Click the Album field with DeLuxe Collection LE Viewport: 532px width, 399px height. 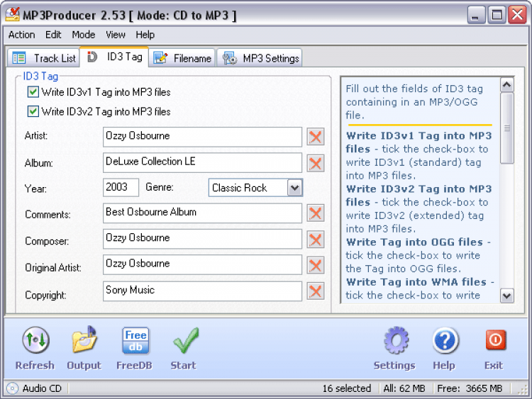click(x=202, y=163)
